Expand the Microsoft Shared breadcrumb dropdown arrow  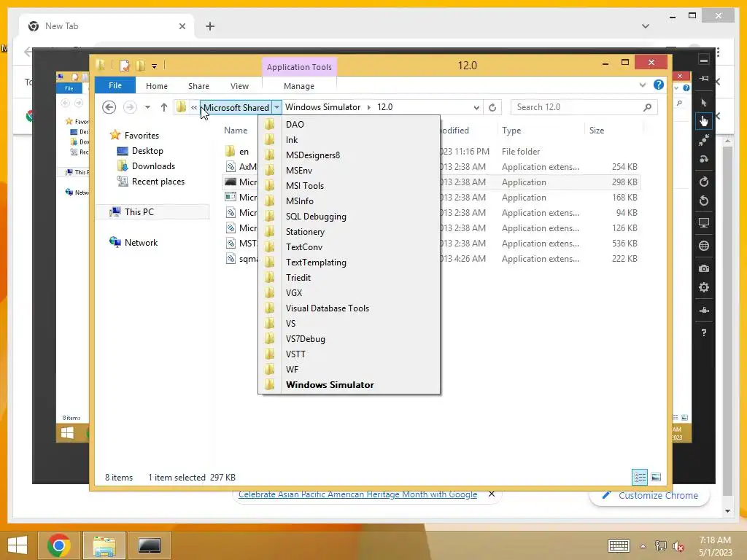tap(276, 107)
